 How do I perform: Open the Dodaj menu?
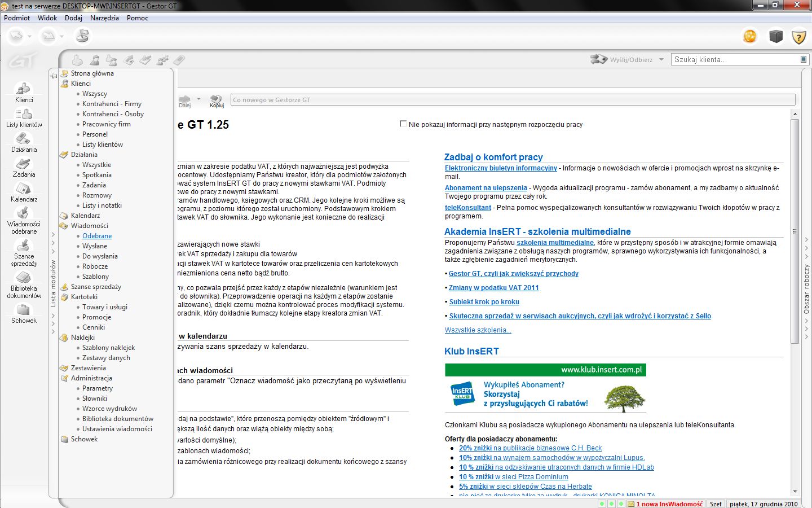click(73, 18)
